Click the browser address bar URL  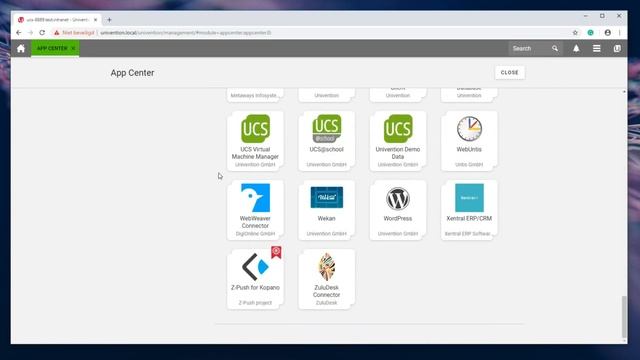pyautogui.click(x=186, y=33)
